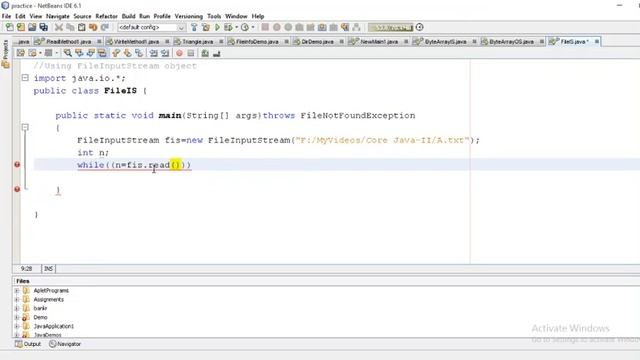
Task: Expand the Demo project node
Action: tap(17, 318)
